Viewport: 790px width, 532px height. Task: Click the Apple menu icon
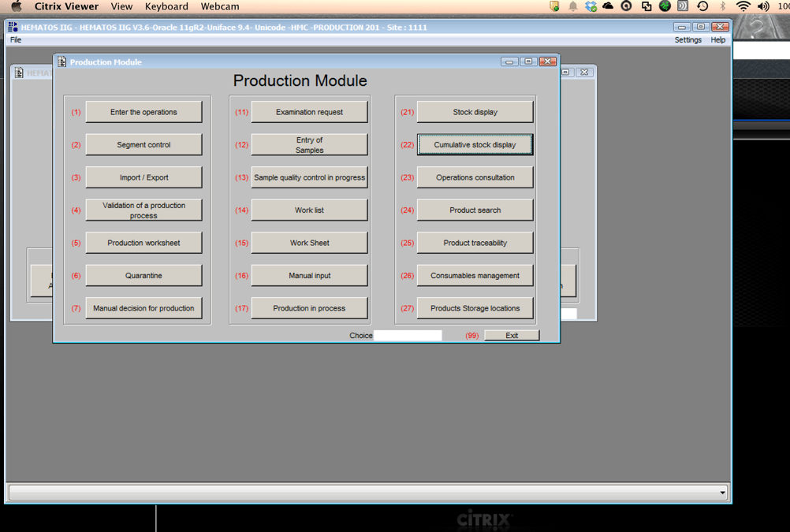coord(16,6)
